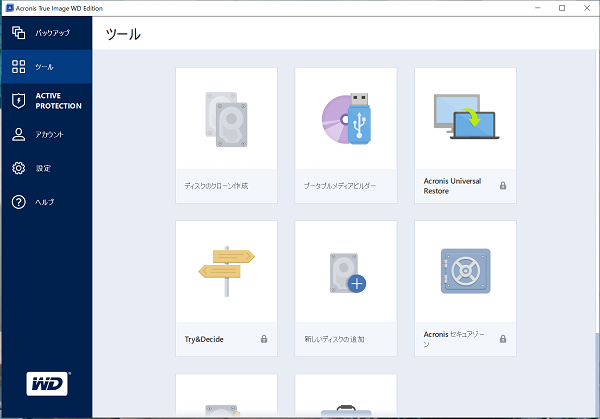Click the 設定 gear icon
This screenshot has width=600, height=419.
[x=18, y=168]
